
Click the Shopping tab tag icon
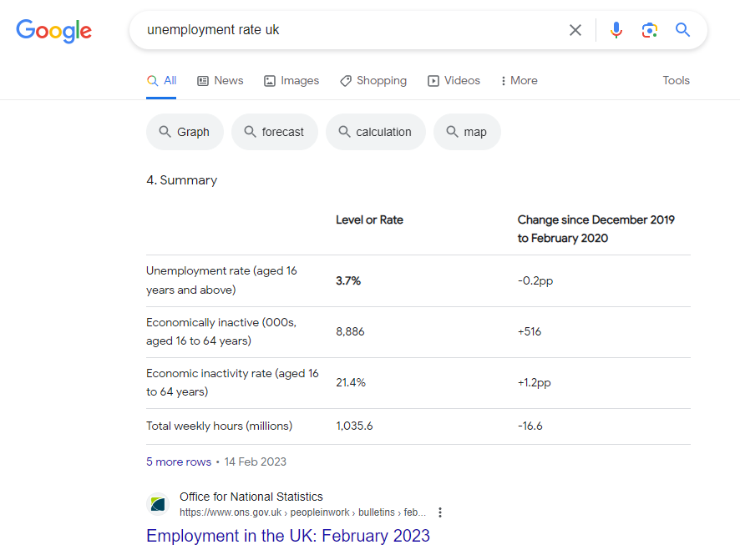click(x=346, y=81)
